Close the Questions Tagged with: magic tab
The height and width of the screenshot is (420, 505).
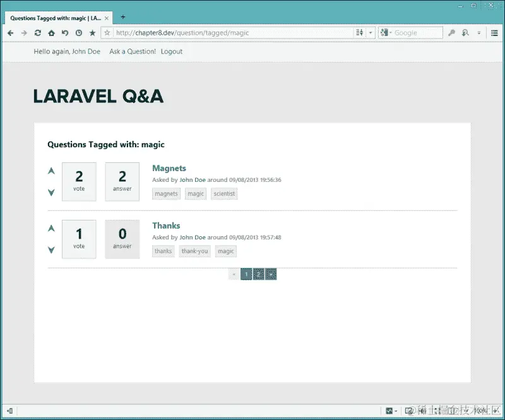pyautogui.click(x=107, y=18)
